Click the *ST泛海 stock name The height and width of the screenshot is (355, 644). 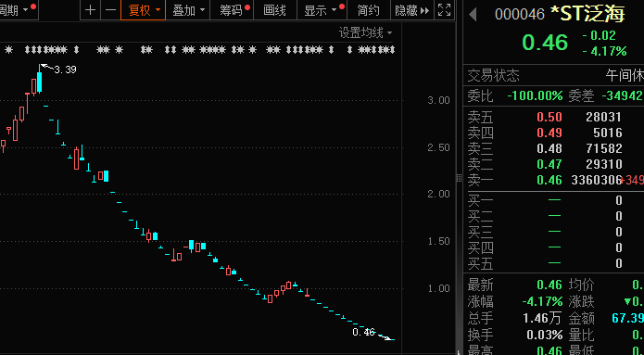(x=587, y=14)
